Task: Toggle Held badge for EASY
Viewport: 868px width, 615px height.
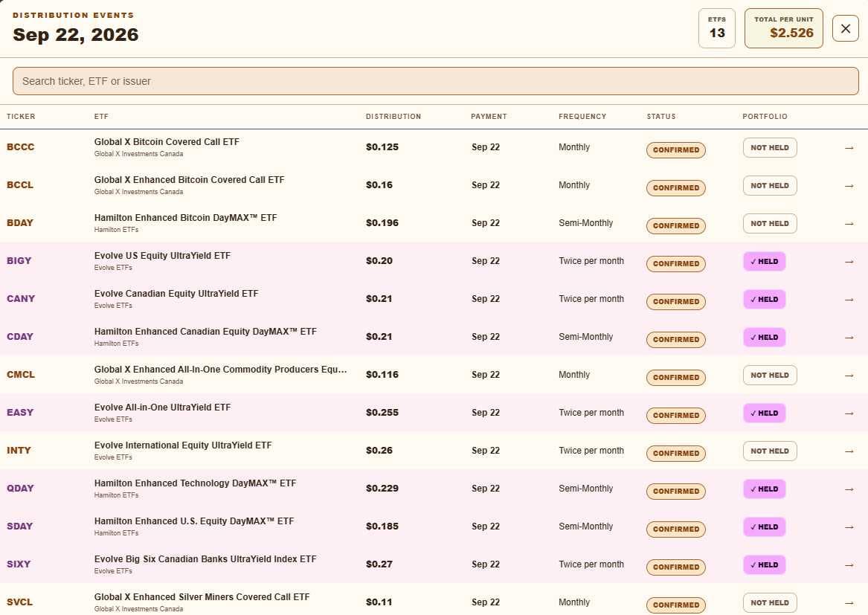Action: click(x=764, y=413)
